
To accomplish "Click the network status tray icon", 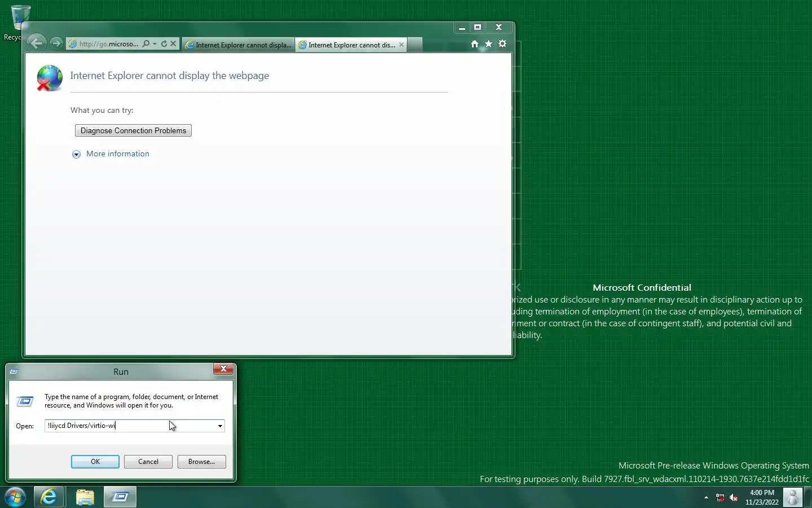I will coord(720,497).
